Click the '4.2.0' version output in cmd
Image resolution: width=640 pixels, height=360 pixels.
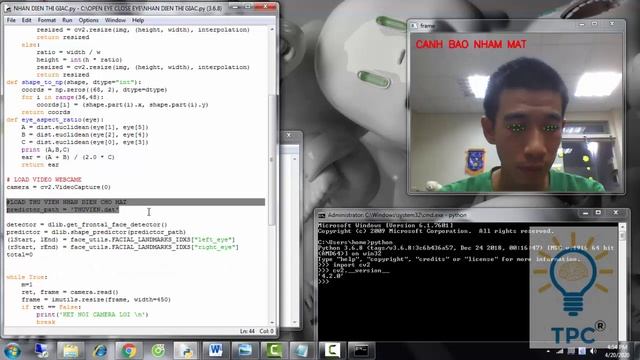(330, 276)
